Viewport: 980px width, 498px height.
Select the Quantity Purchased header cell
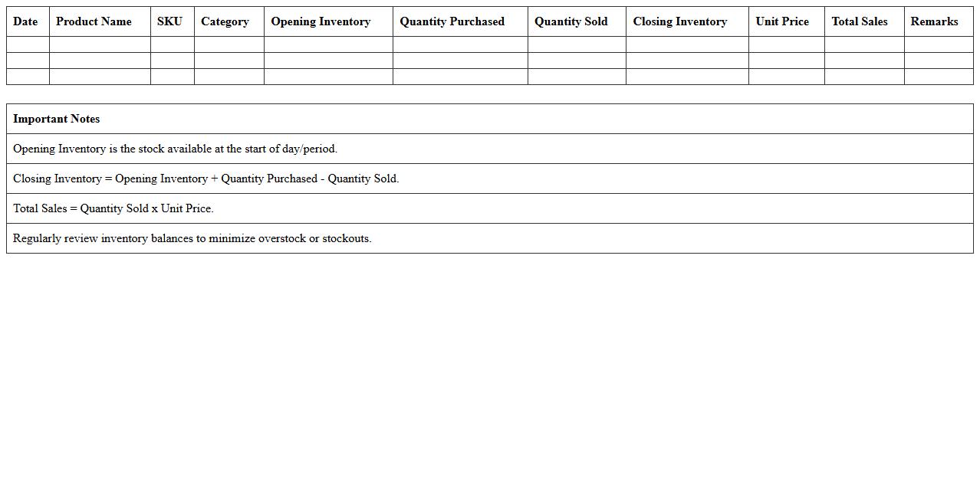coord(452,21)
